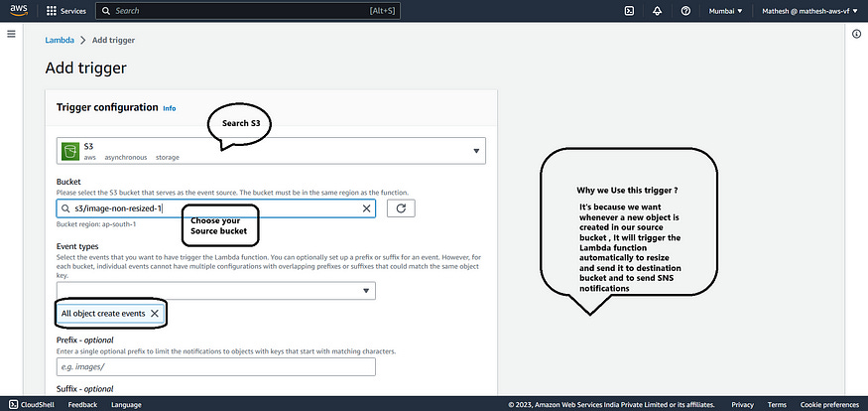This screenshot has height=411, width=868.
Task: Expand the left navigation hamburger menu
Action: click(x=11, y=34)
